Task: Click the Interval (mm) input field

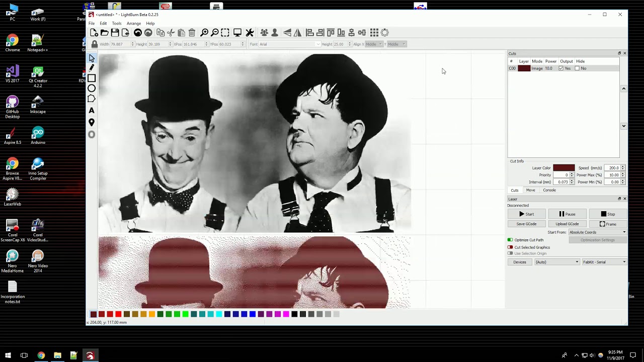Action: (x=560, y=182)
